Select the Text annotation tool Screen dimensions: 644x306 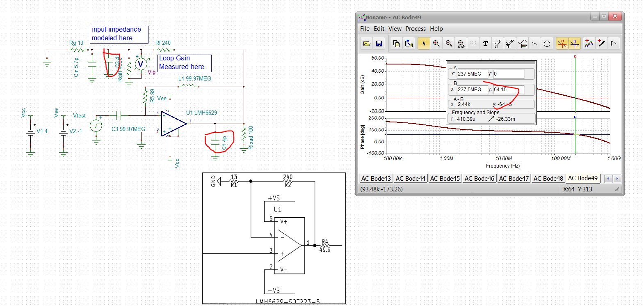pyautogui.click(x=486, y=44)
